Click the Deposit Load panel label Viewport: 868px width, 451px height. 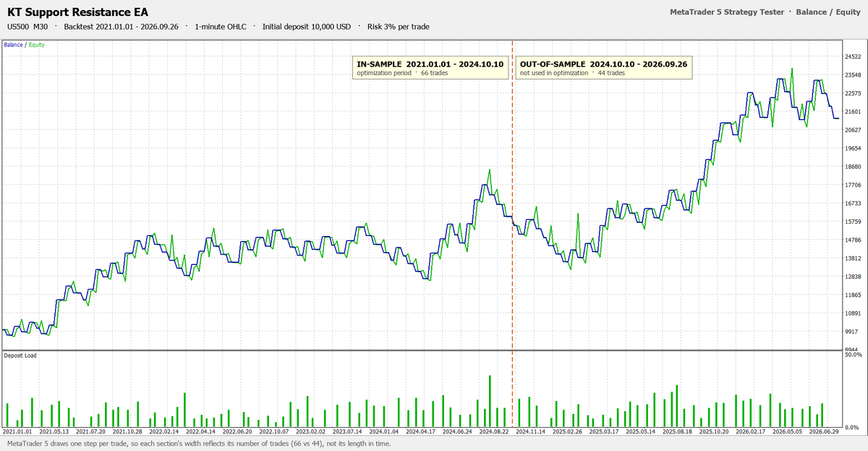20,355
